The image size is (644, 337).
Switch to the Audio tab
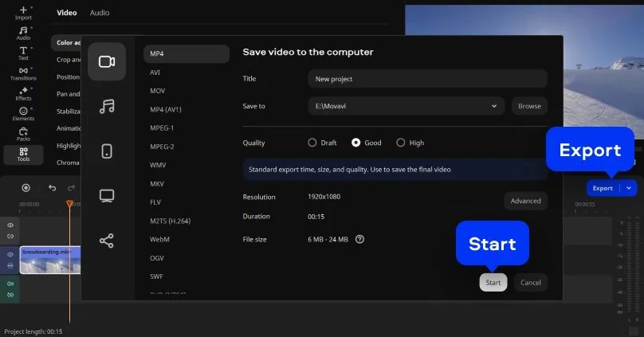(x=100, y=13)
